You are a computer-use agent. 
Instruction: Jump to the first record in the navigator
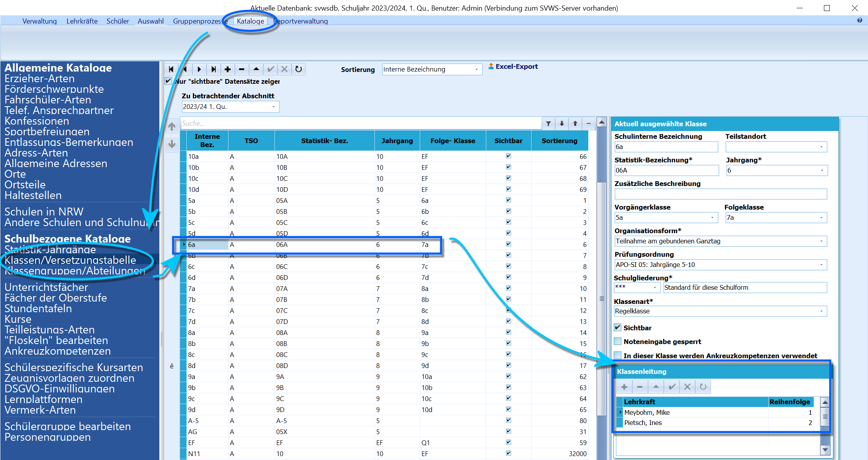tap(171, 70)
